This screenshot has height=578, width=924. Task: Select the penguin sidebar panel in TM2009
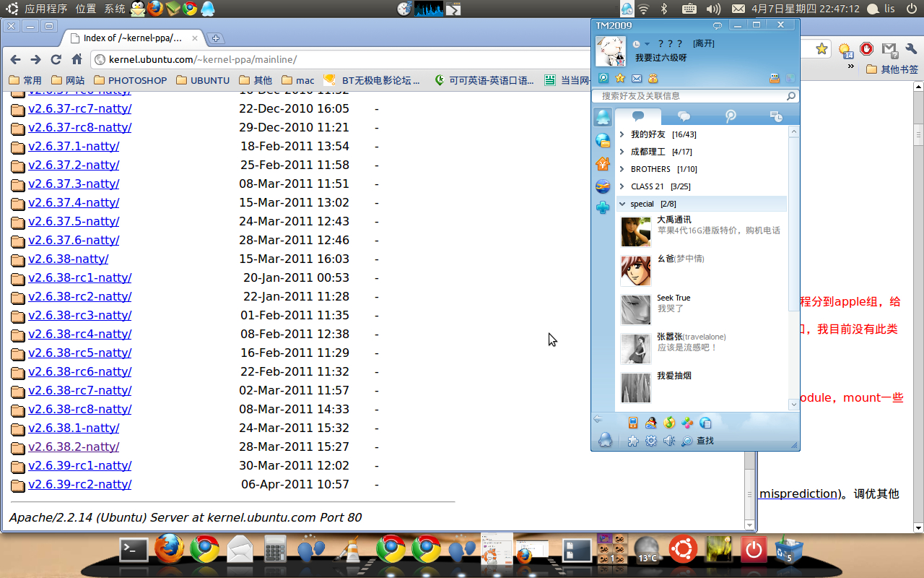[603, 117]
